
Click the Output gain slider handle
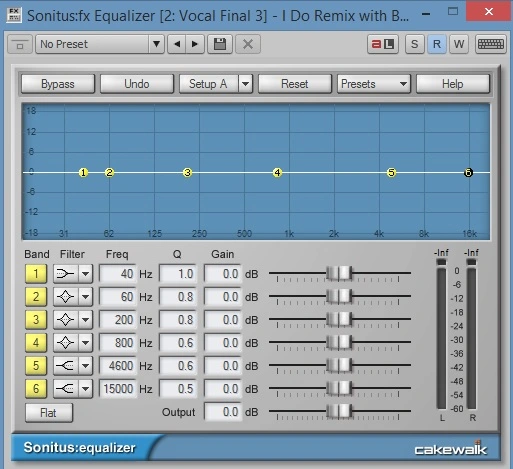pyautogui.click(x=339, y=412)
